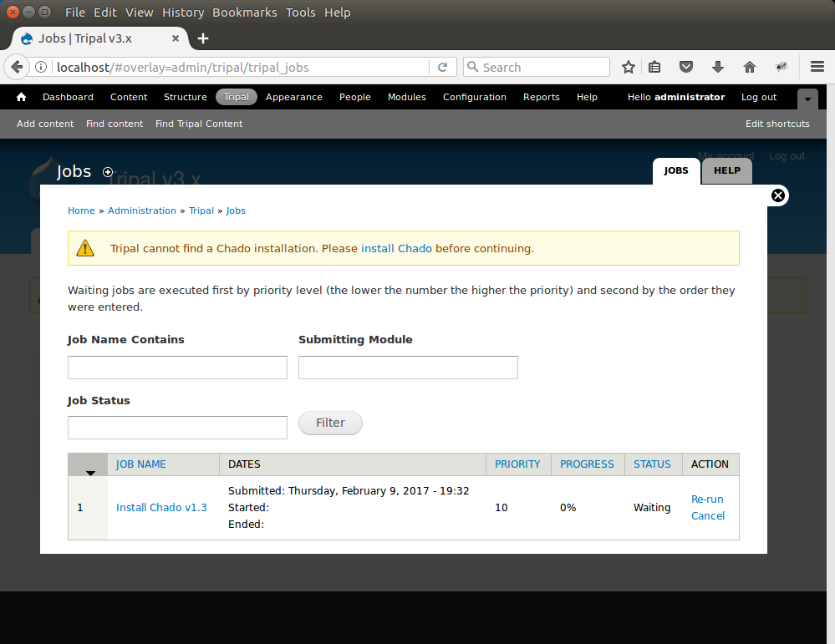Follow the install Chado link
This screenshot has height=644, width=835.
point(396,248)
